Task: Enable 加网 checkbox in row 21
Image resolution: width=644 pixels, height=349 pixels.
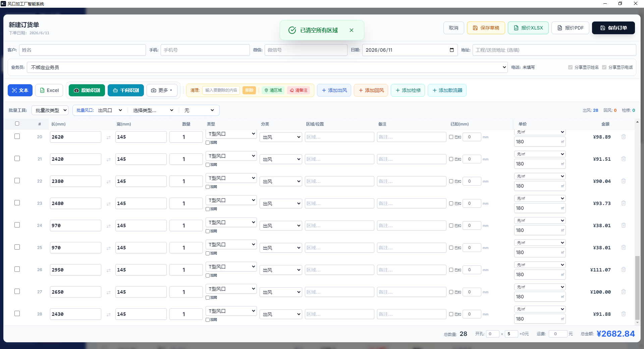Action: coord(208,165)
